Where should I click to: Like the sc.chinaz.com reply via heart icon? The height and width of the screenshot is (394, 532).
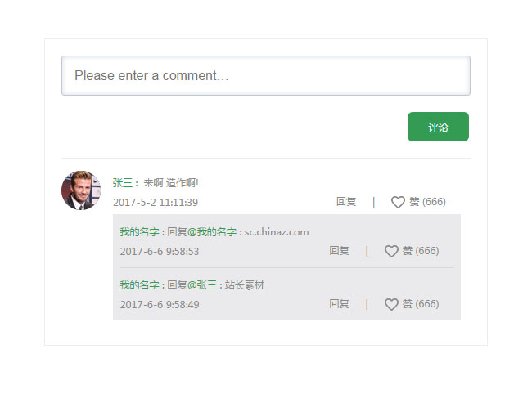(391, 252)
